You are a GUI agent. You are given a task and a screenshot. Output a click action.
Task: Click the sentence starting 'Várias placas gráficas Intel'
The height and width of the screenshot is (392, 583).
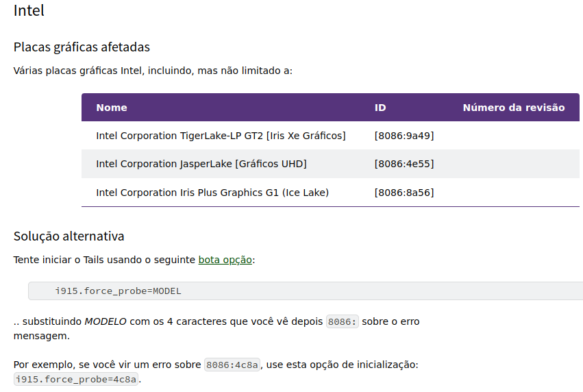pyautogui.click(x=153, y=71)
